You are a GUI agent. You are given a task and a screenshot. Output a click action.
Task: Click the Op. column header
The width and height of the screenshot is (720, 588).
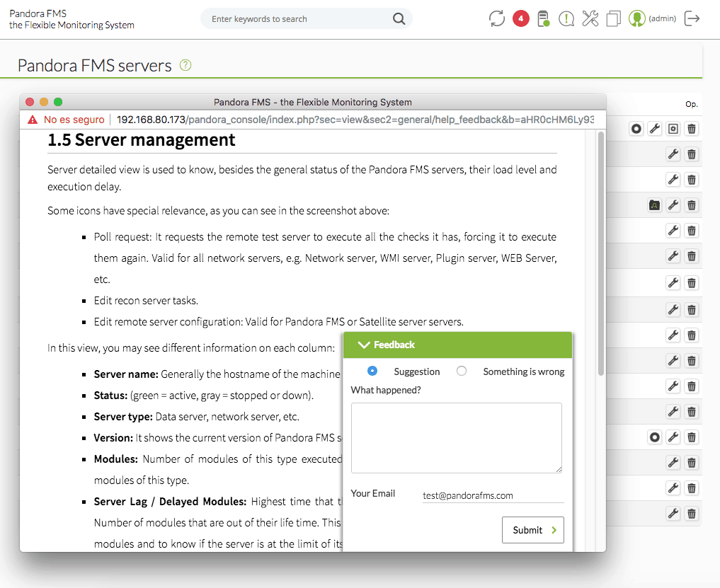point(692,104)
